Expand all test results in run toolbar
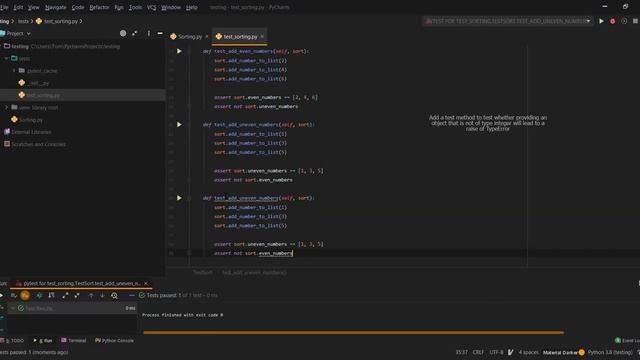 [65, 295]
